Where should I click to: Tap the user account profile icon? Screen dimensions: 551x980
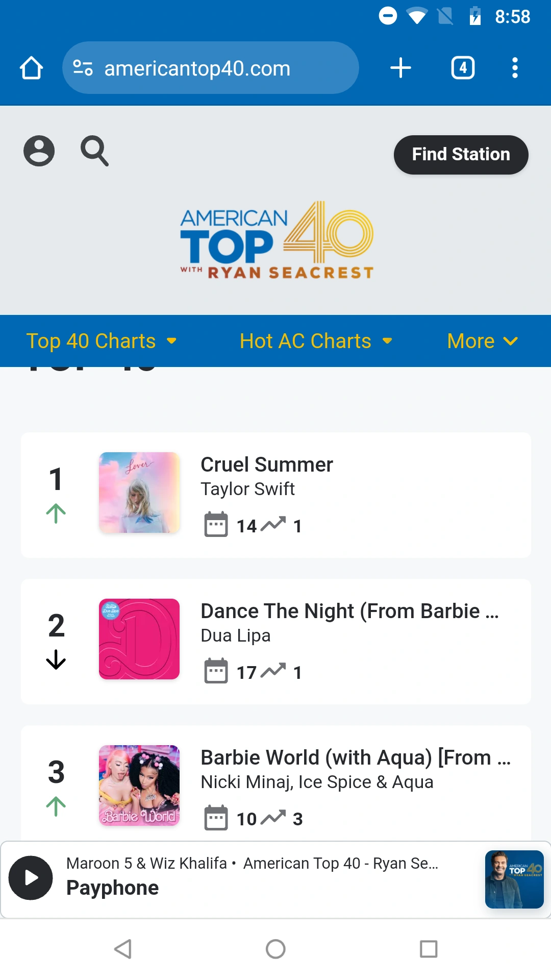tap(39, 151)
